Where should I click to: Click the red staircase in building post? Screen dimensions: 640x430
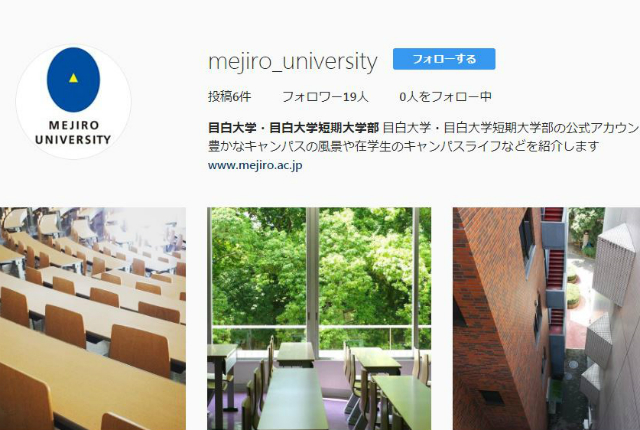pos(546,319)
